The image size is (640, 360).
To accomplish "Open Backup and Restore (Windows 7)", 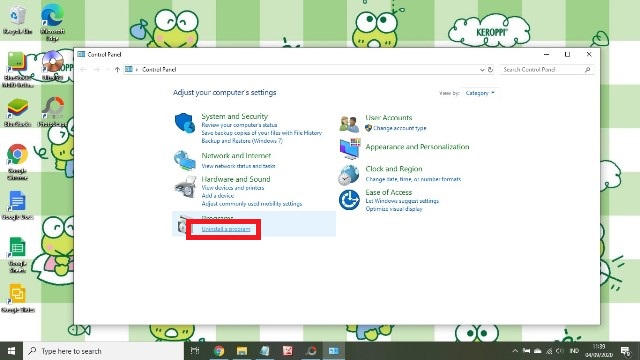I will 242,141.
